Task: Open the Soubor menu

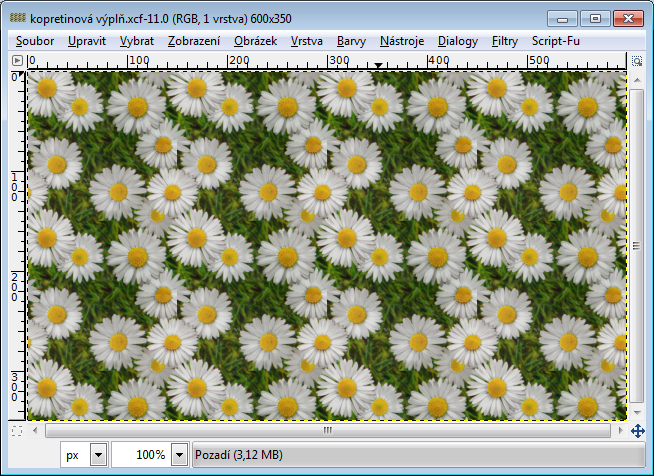Action: 35,41
